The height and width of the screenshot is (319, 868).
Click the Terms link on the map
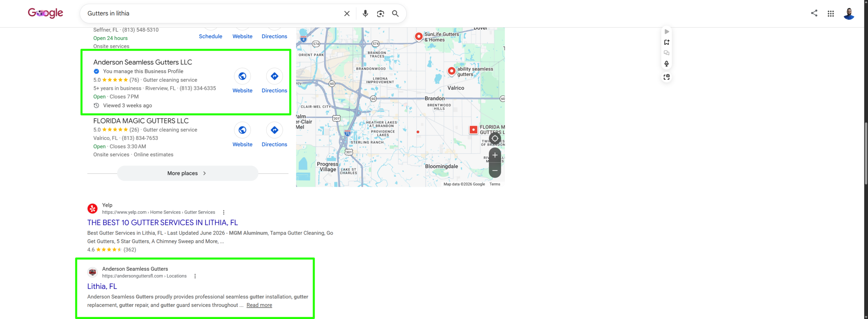coord(495,184)
